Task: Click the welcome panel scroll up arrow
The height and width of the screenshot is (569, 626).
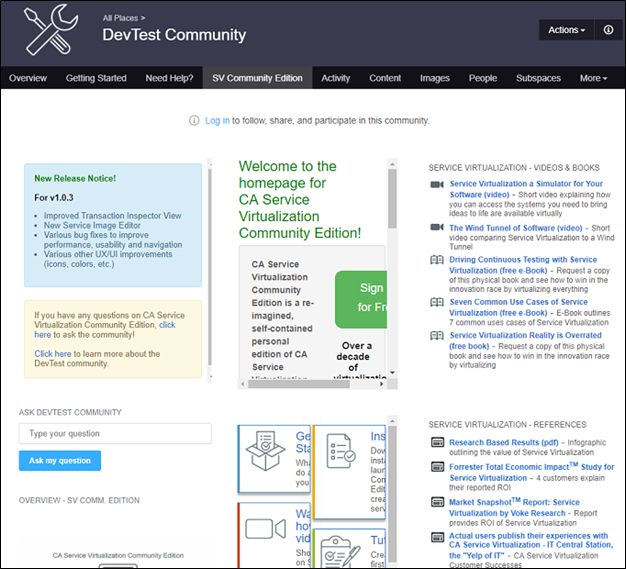Action: click(392, 164)
